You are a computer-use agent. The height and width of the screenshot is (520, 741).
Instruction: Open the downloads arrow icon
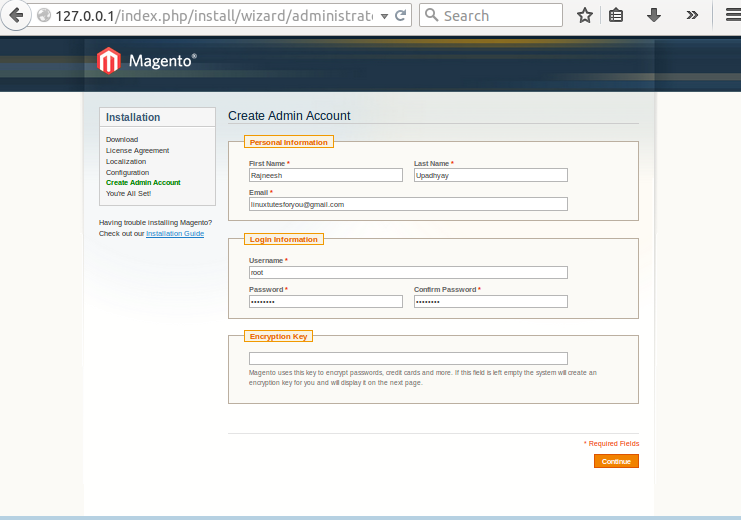(654, 15)
